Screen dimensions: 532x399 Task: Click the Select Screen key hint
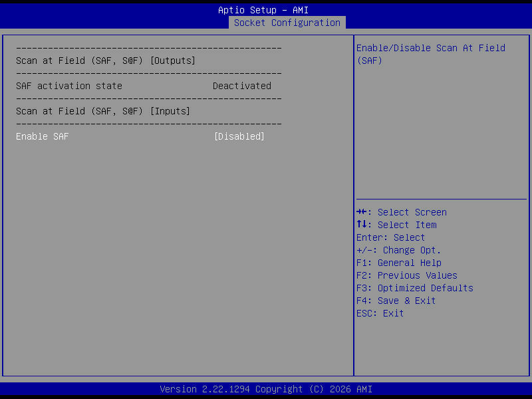tap(402, 212)
